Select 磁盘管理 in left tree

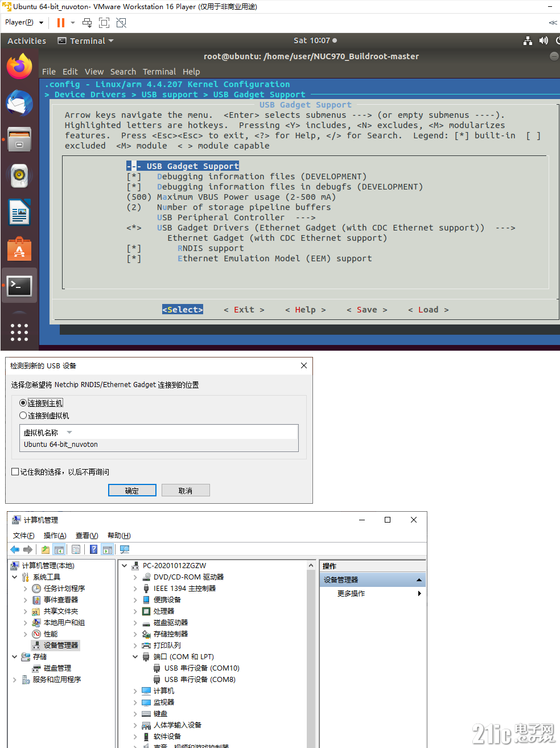click(57, 668)
